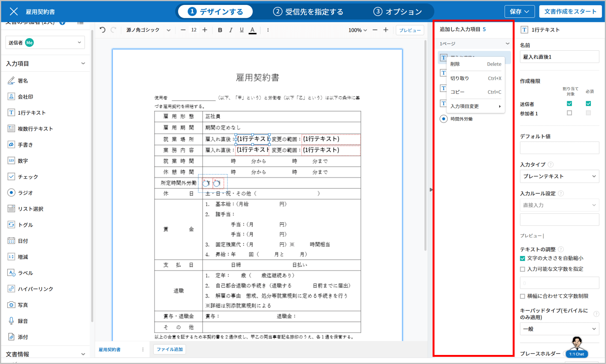Switch to 受信先を指定する step tab

click(x=308, y=12)
